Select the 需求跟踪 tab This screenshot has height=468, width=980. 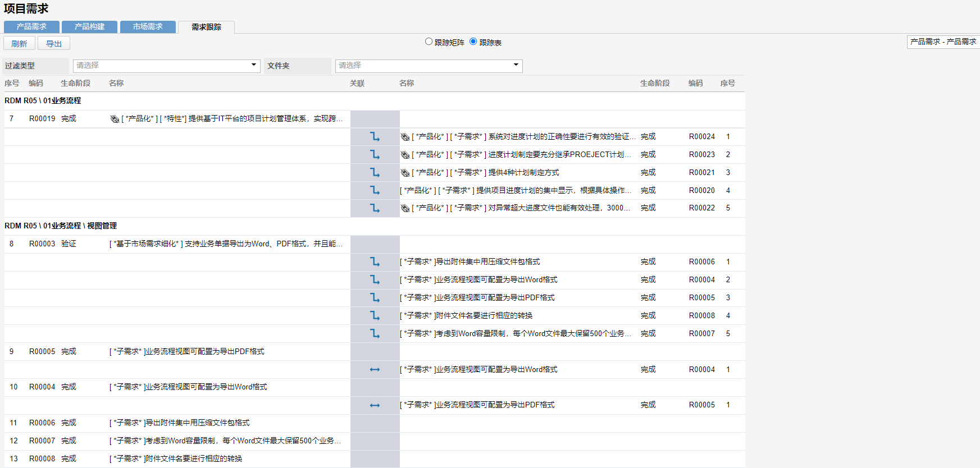pos(206,27)
